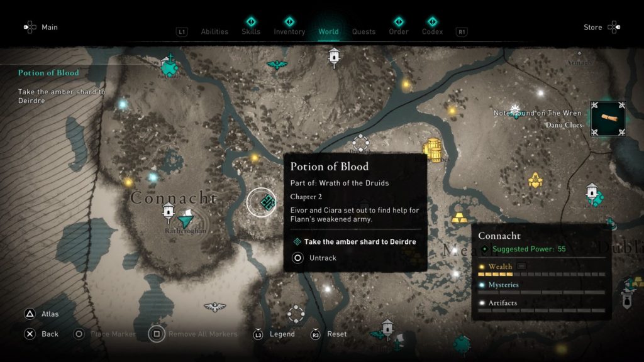
Task: Select the teal bird icon near the top of the map
Action: click(x=277, y=65)
